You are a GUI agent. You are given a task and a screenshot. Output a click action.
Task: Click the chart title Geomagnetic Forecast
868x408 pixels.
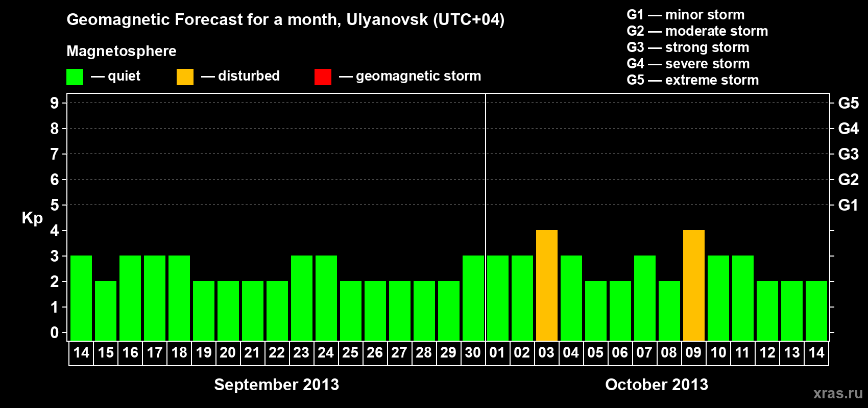click(x=285, y=19)
